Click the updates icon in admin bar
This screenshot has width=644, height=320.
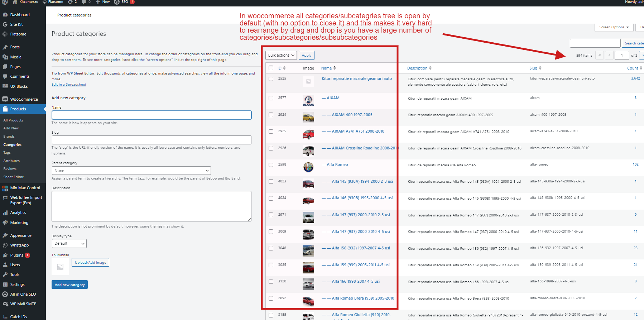point(70,2)
